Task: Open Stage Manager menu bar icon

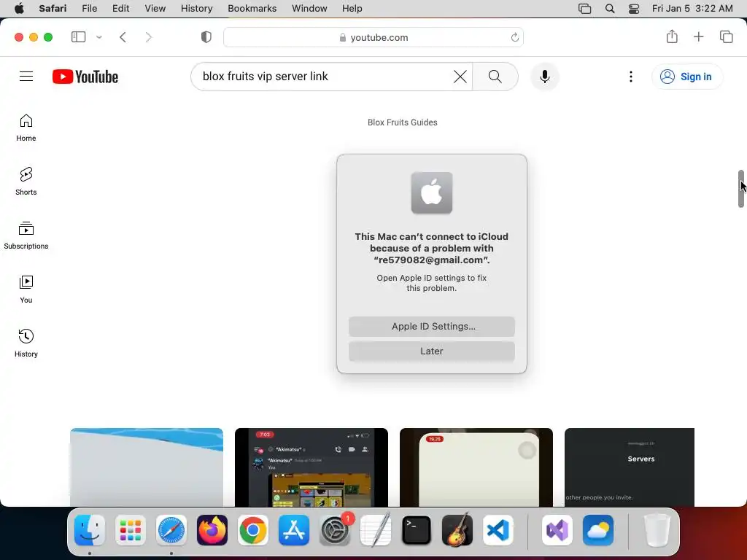Action: click(584, 9)
